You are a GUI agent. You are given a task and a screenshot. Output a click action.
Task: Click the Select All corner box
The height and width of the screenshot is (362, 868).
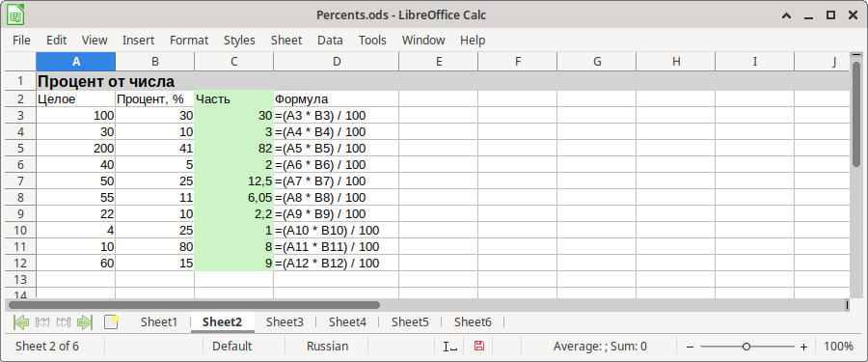point(20,62)
